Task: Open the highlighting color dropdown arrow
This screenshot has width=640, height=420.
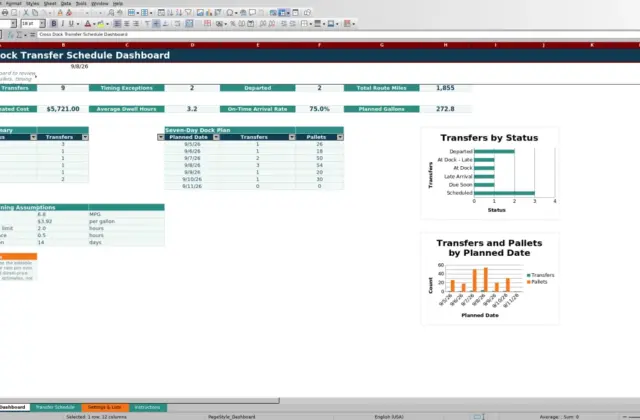Action: (x=107, y=24)
